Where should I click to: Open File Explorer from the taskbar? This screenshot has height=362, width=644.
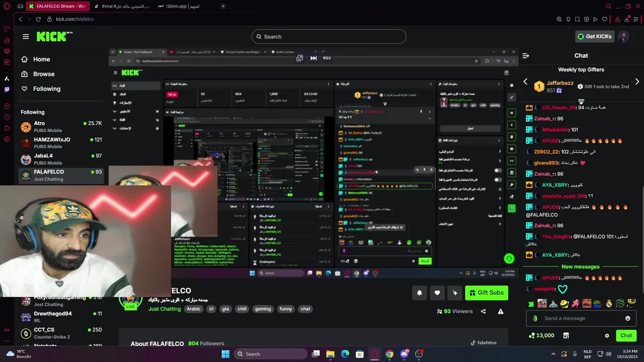(x=330, y=354)
